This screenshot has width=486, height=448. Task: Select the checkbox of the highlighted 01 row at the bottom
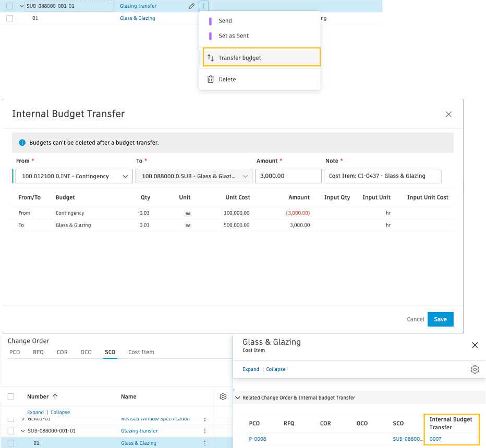11,443
